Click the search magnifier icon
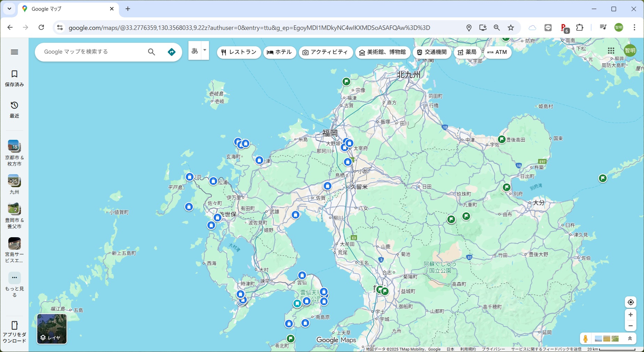Screen dimensions: 644x352 (151, 52)
